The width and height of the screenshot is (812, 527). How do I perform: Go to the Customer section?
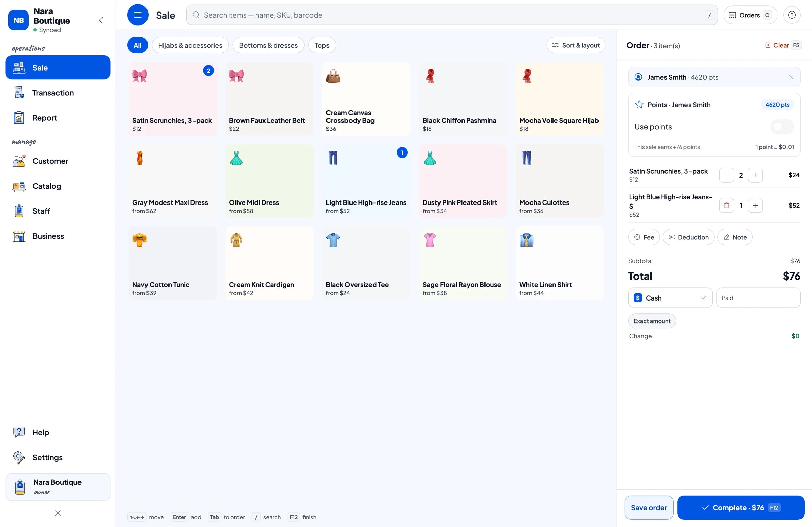pos(58,161)
